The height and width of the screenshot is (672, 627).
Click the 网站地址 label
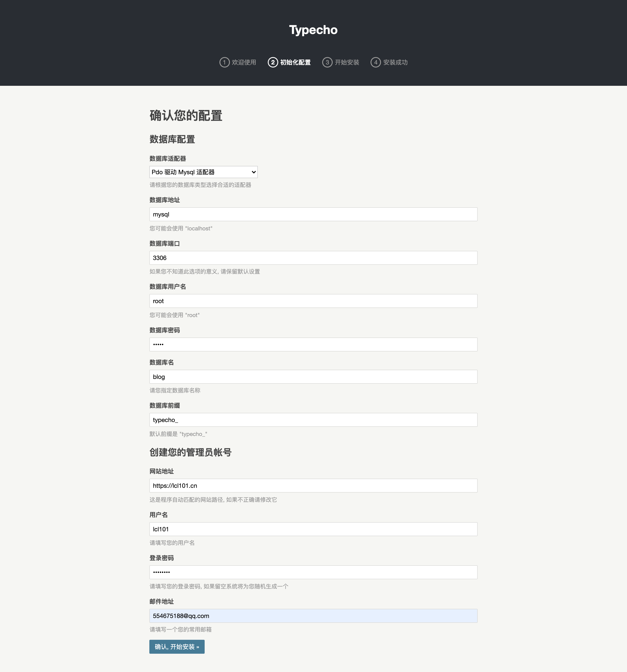162,471
